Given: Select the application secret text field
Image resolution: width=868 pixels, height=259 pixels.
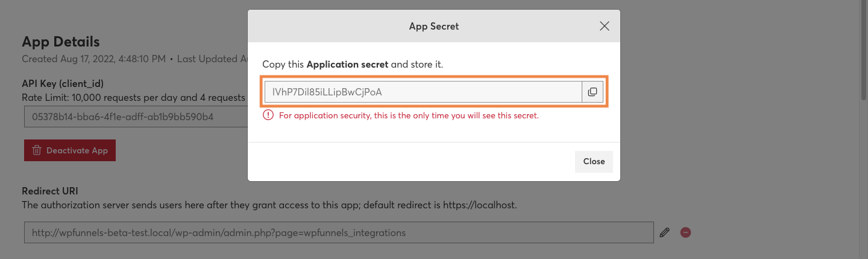Looking at the screenshot, I should [x=423, y=92].
